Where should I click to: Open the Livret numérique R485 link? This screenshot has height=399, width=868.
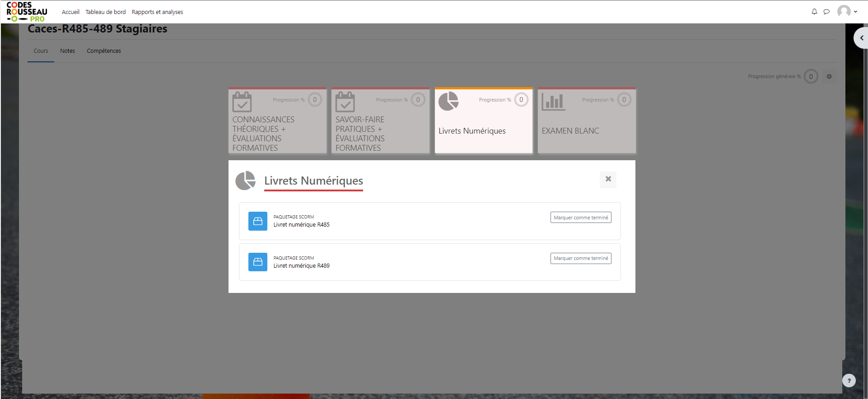click(x=301, y=225)
